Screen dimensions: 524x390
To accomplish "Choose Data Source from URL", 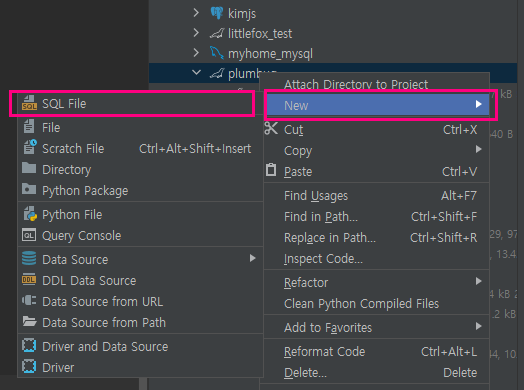I will point(140,302).
